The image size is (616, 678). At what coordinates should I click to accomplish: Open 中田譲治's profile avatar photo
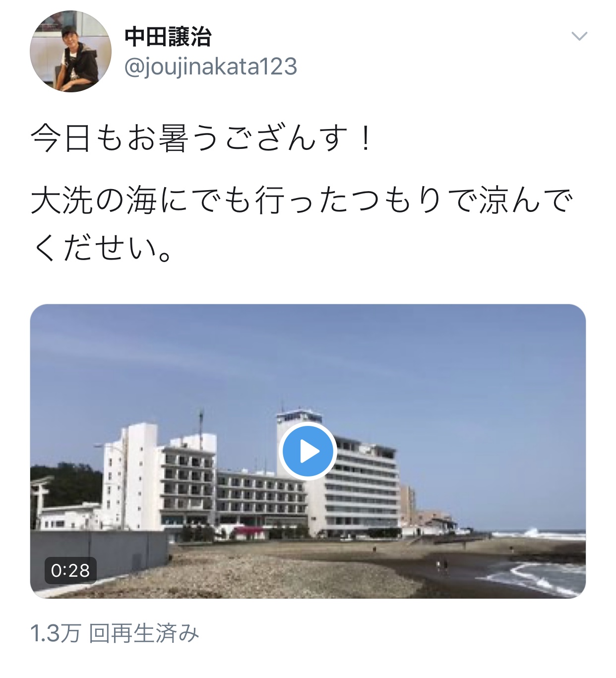tap(70, 52)
